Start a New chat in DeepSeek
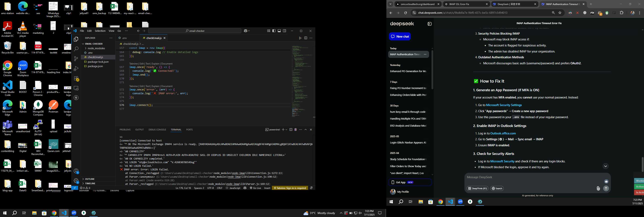The width and height of the screenshot is (644, 217). [400, 36]
